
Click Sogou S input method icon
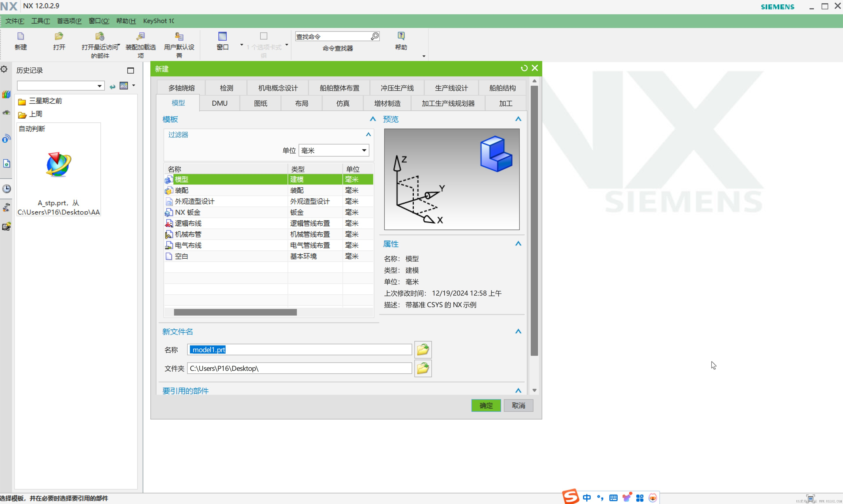coord(571,497)
